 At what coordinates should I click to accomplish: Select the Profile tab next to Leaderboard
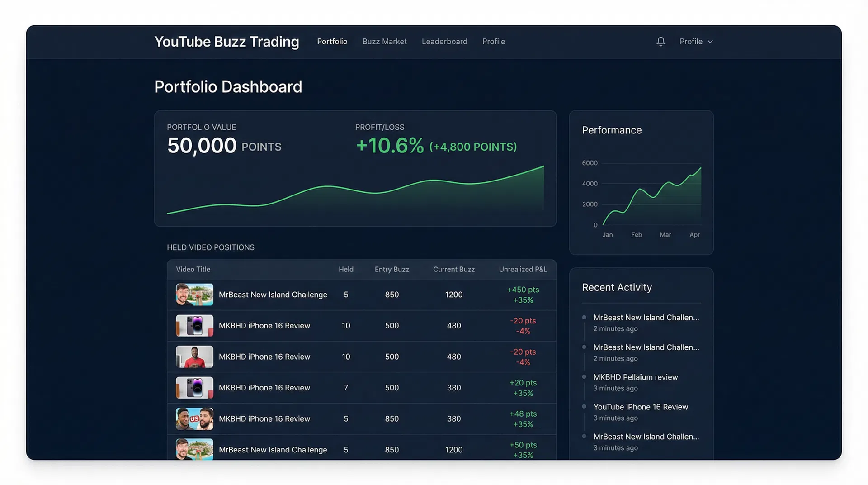pos(494,42)
